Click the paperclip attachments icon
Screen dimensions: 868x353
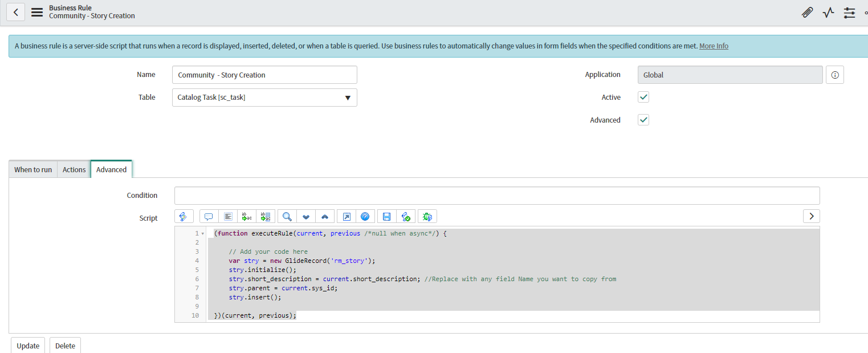coord(807,13)
